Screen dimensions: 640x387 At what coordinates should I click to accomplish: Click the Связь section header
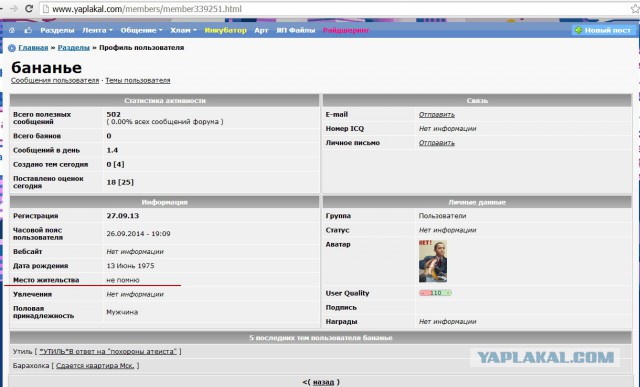point(477,100)
